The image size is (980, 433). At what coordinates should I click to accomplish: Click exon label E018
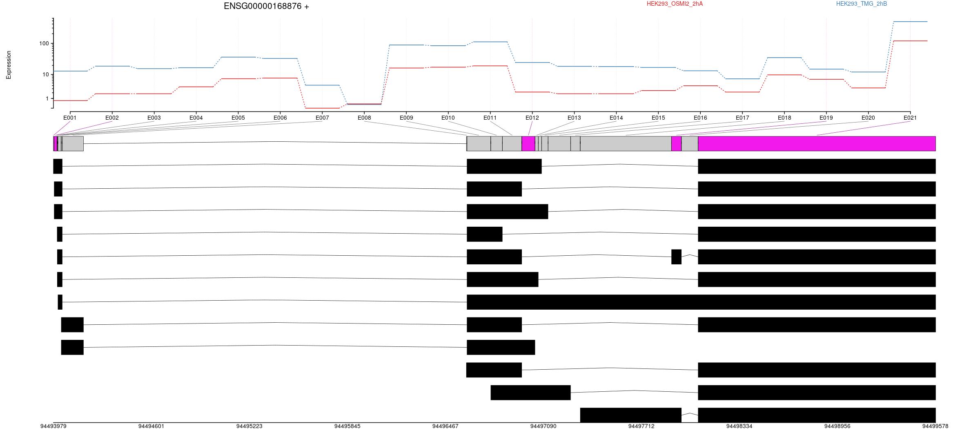point(784,118)
